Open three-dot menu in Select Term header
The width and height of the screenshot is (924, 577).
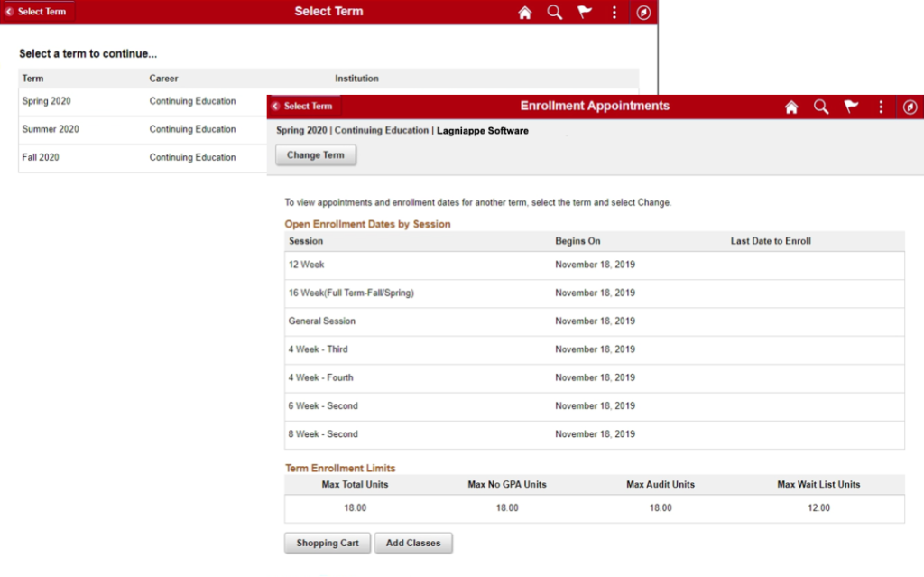tap(614, 12)
